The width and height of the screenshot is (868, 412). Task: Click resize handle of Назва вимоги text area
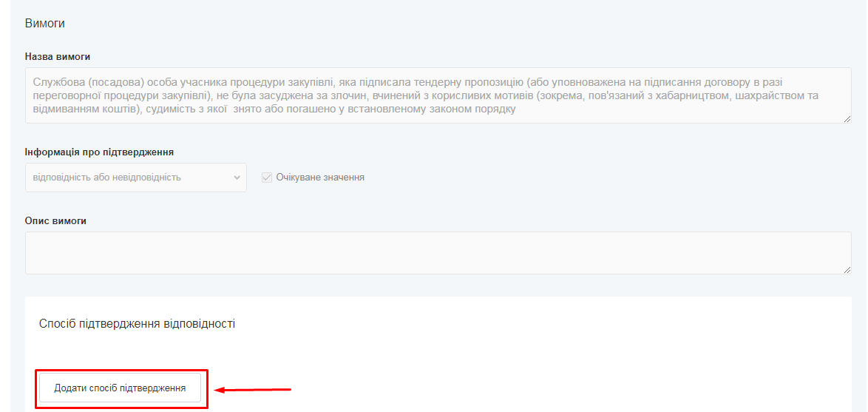[847, 118]
